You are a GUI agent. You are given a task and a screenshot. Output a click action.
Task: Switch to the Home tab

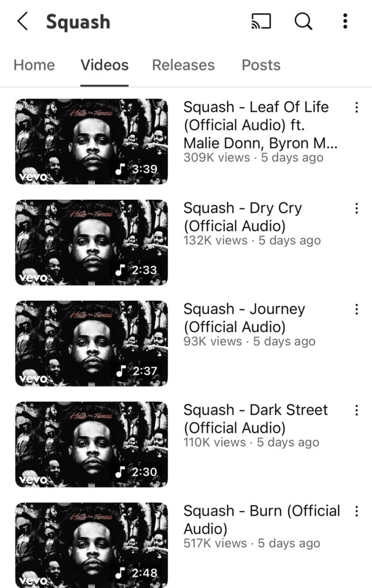click(x=34, y=65)
